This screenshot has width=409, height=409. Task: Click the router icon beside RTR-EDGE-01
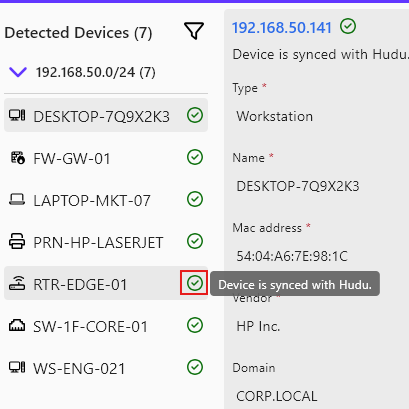point(17,283)
